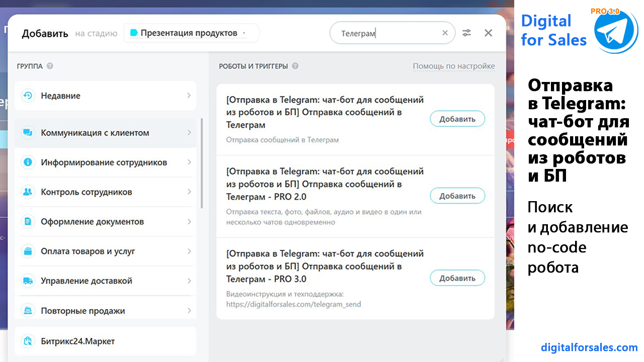The width and height of the screenshot is (644, 362).
Task: Click the Поиск и добавление no-code робота caption
Action: (578, 237)
